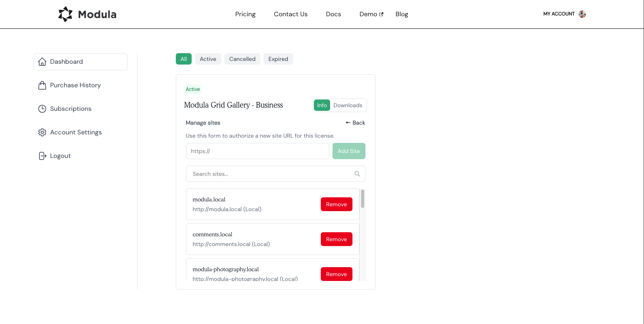This screenshot has height=324, width=644.
Task: Switch to the Info view
Action: [x=322, y=105]
